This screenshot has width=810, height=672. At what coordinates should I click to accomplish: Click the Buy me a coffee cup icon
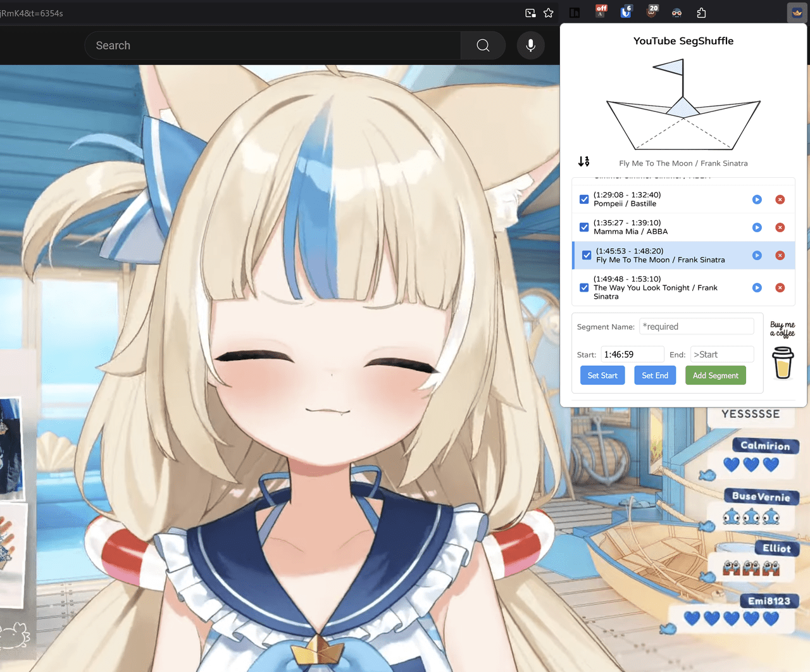(x=783, y=363)
